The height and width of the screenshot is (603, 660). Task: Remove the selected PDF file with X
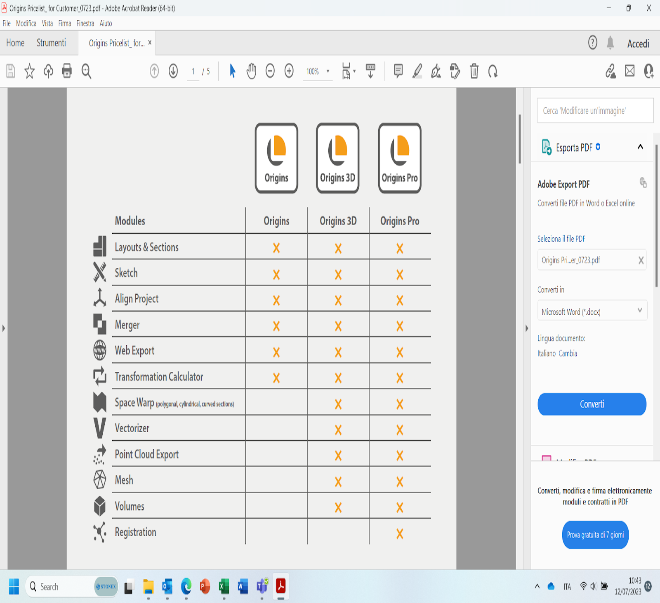[x=641, y=260]
